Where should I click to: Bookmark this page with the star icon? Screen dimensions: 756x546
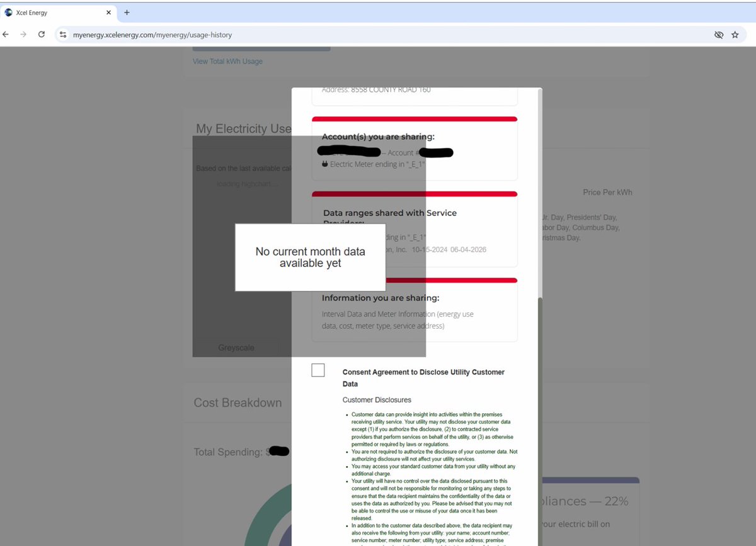pyautogui.click(x=735, y=35)
